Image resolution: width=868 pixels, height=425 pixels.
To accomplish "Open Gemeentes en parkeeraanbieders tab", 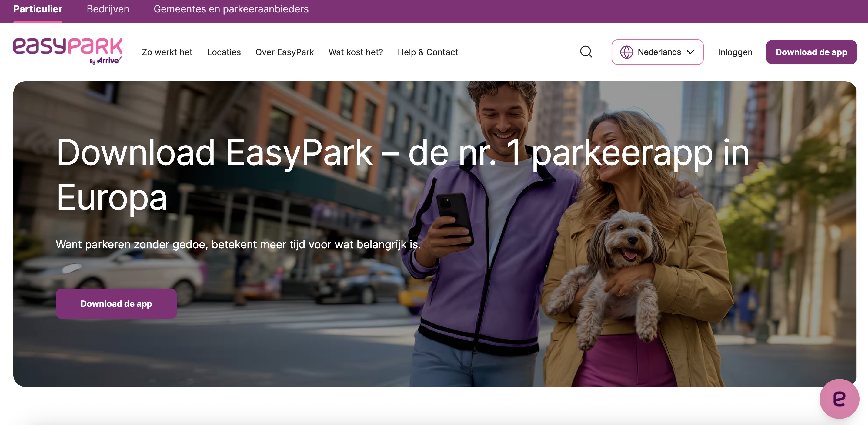I will tap(231, 9).
